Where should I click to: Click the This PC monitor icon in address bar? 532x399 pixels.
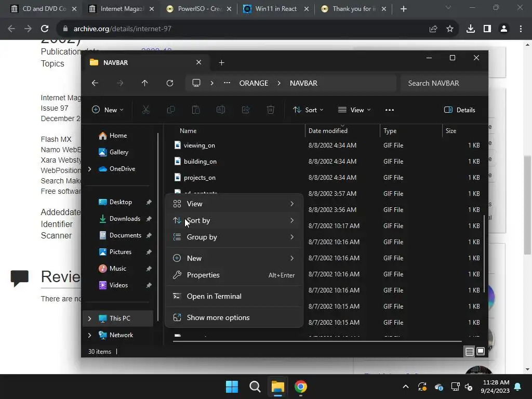(x=196, y=83)
